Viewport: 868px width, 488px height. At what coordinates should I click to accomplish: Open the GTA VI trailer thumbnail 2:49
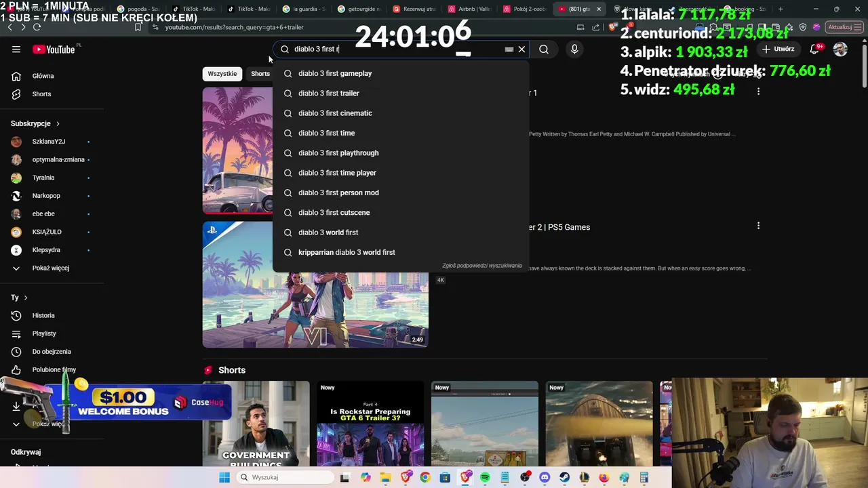coord(315,285)
